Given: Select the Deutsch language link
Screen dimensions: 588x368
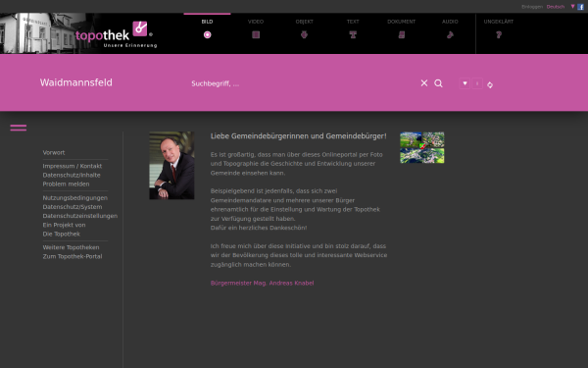Looking at the screenshot, I should click(556, 7).
